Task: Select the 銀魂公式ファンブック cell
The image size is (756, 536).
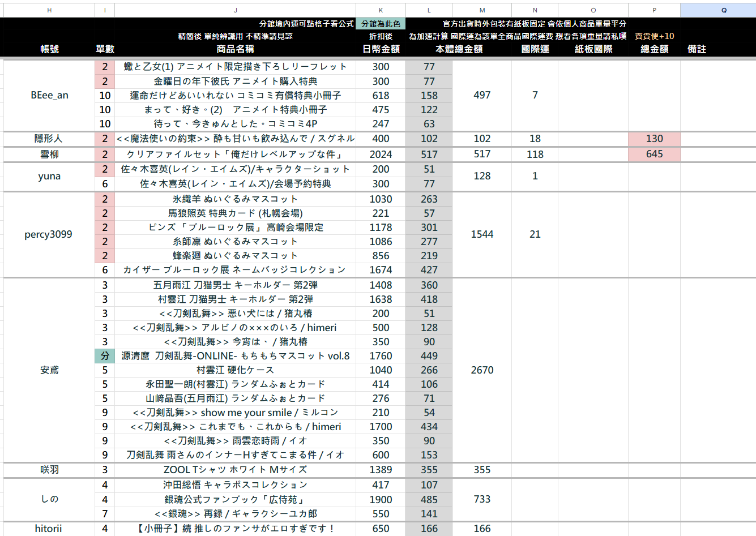Action: pyautogui.click(x=235, y=500)
